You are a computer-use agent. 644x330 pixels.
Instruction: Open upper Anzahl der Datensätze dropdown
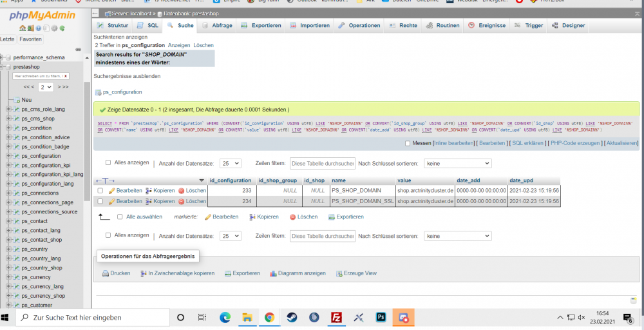click(231, 164)
